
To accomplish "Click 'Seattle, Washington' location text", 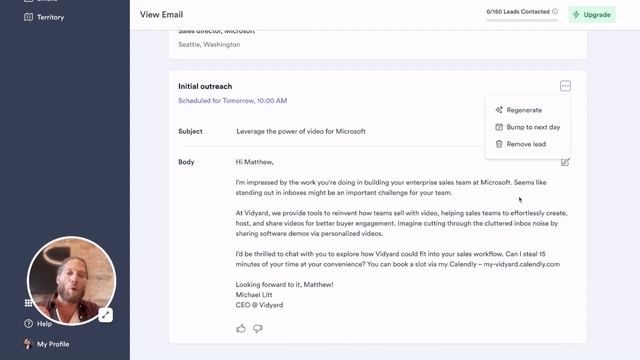I will tap(209, 44).
